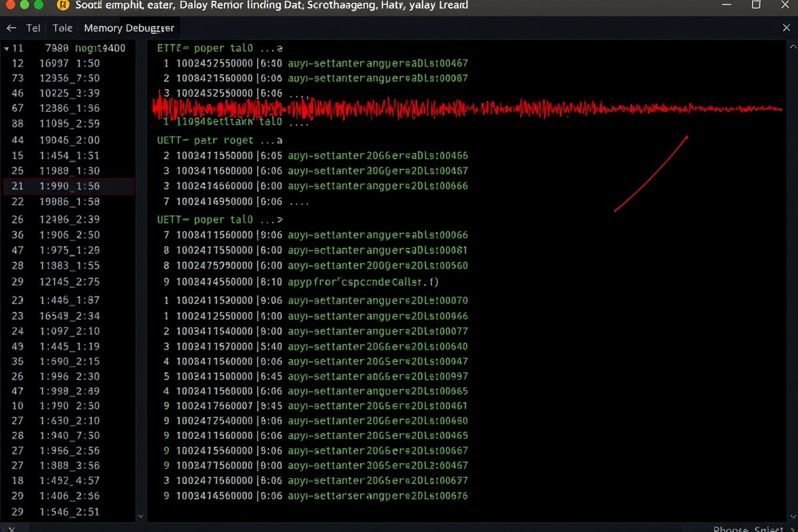Select the entry 1:445_1:19
The height and width of the screenshot is (532, 798).
click(x=69, y=346)
